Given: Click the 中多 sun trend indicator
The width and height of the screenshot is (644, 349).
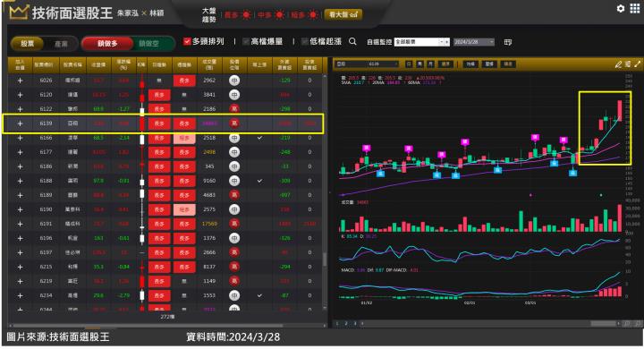Looking at the screenshot, I should coord(271,15).
